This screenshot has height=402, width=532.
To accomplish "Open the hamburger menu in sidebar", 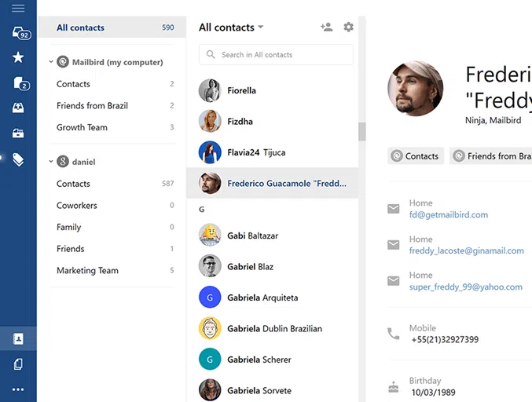I will (18, 9).
